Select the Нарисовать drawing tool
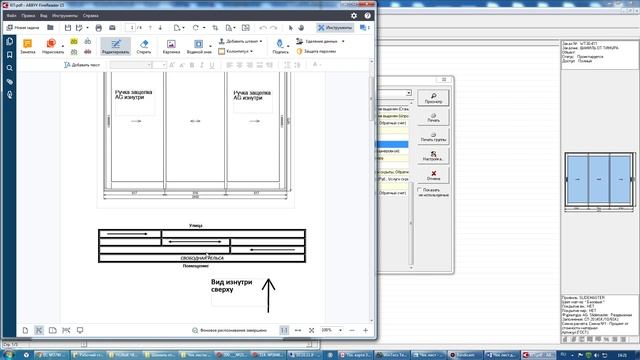Screen dimensions: 640x360 (x=53, y=47)
